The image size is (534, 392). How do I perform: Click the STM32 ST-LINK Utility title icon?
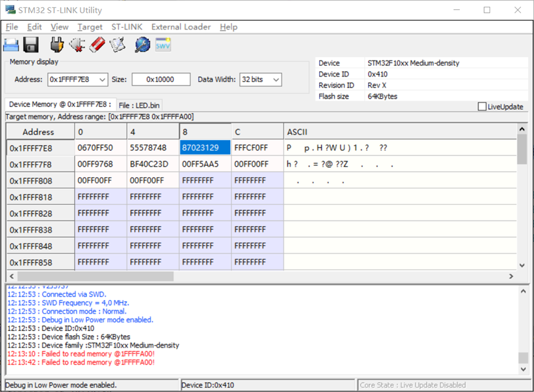coord(10,9)
